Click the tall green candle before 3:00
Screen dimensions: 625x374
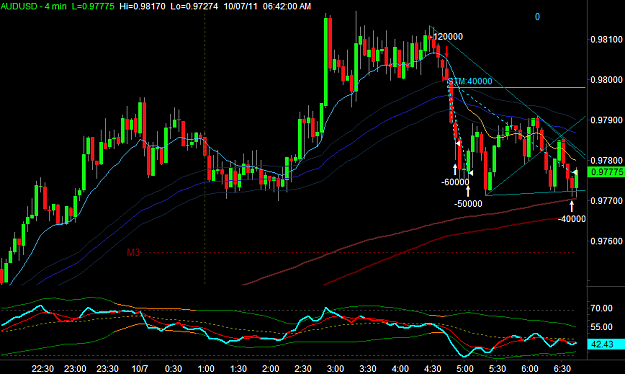(326, 62)
